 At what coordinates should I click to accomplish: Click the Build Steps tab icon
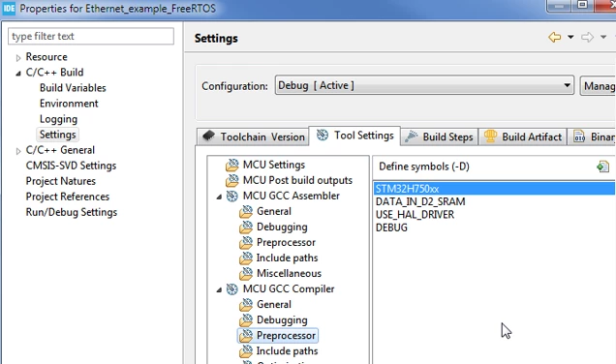coord(412,136)
